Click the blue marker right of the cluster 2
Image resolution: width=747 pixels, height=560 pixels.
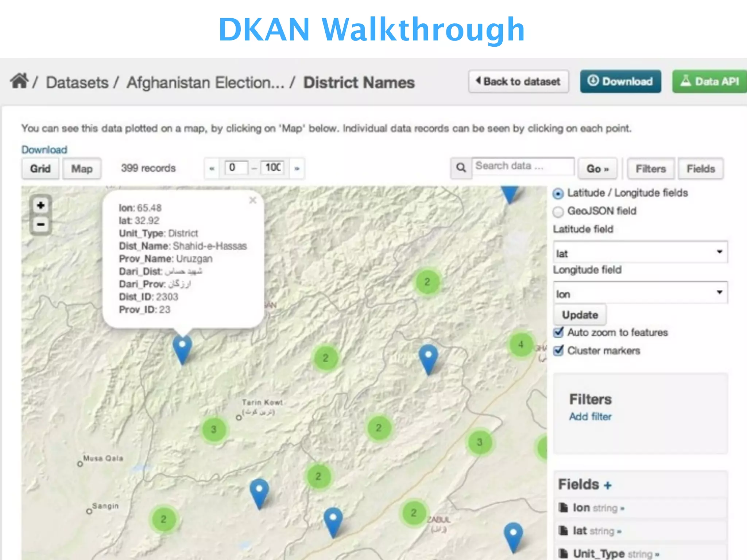coord(429,359)
